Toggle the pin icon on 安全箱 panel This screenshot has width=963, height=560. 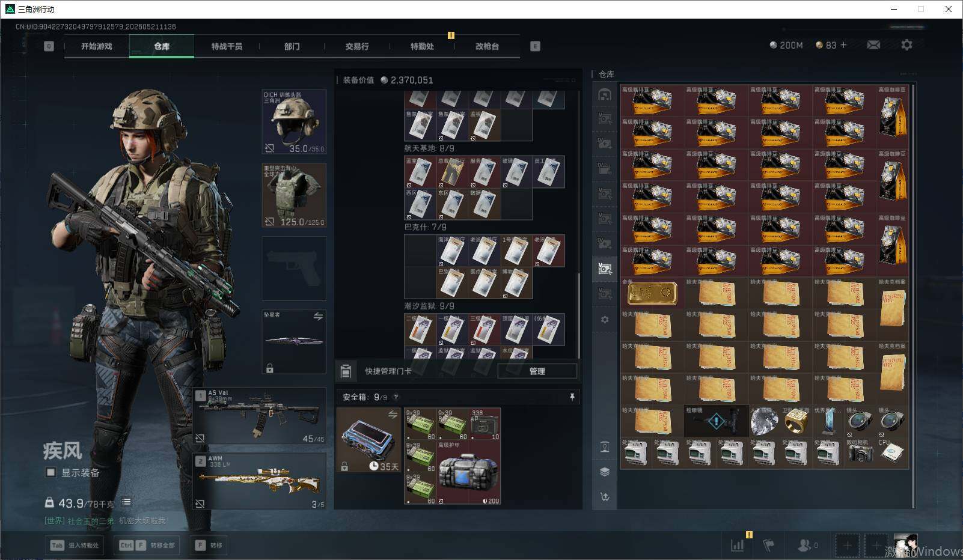click(572, 397)
